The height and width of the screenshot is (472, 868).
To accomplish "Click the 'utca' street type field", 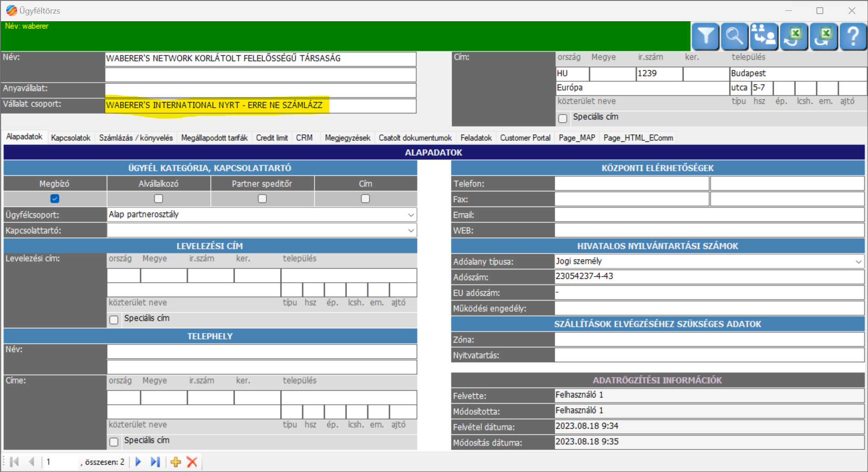I will click(740, 88).
